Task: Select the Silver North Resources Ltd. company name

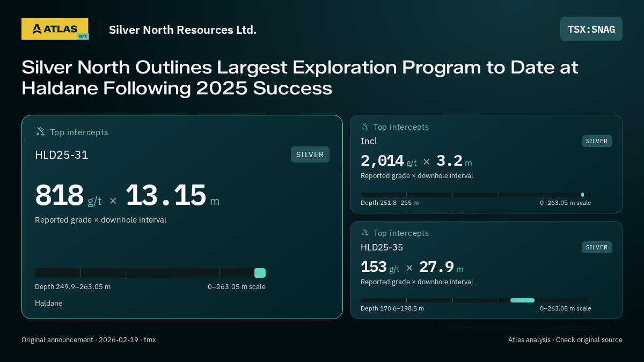Action: (182, 29)
